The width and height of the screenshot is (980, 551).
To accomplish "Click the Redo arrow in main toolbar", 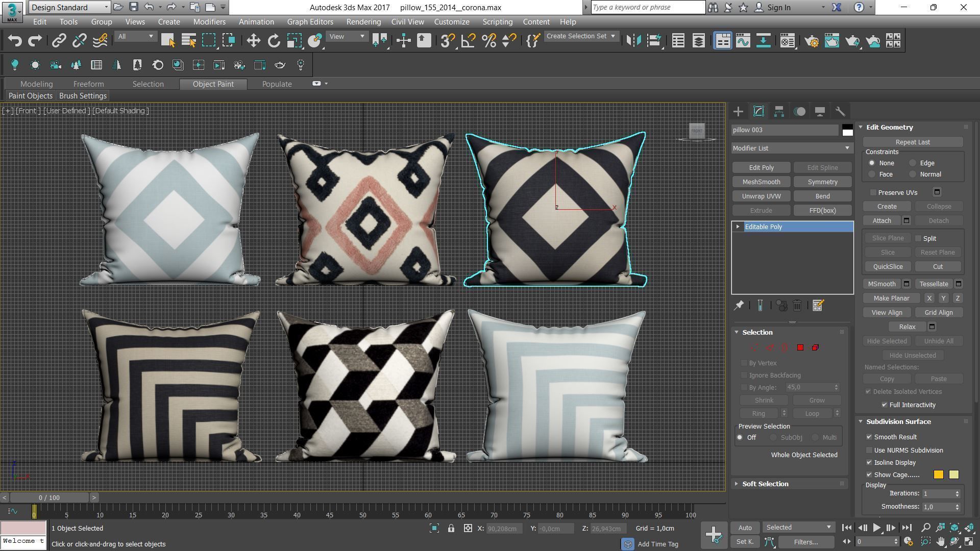I will [35, 41].
